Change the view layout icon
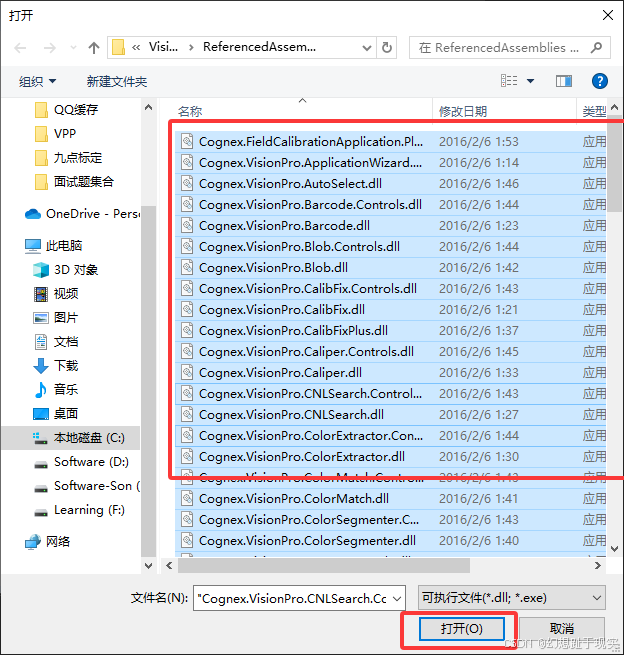 (509, 81)
